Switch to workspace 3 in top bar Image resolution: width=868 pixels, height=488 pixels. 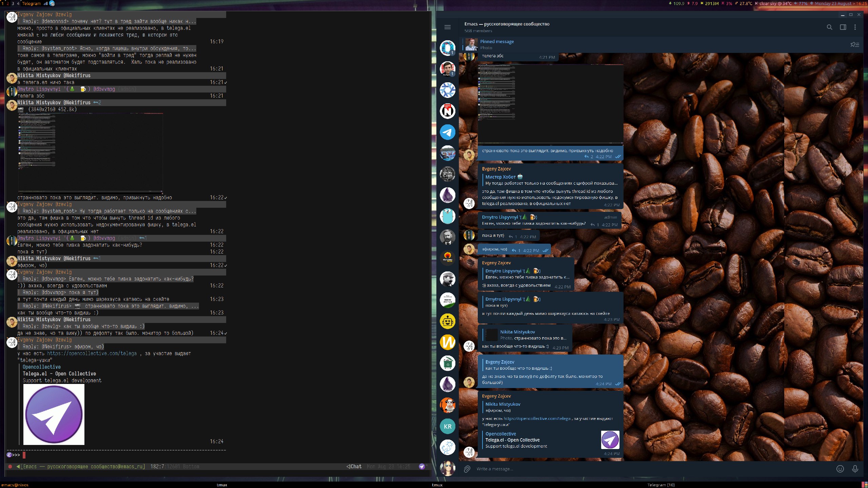point(13,3)
